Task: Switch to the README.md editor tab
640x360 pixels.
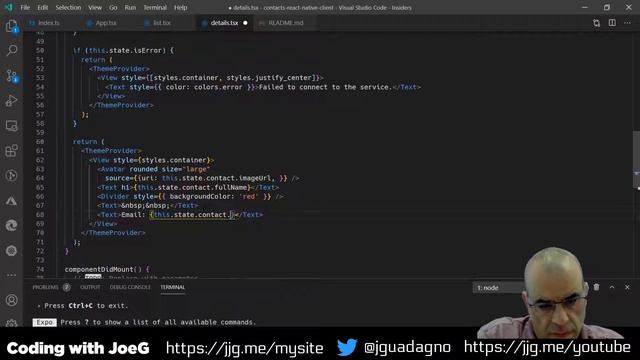Action: 286,23
